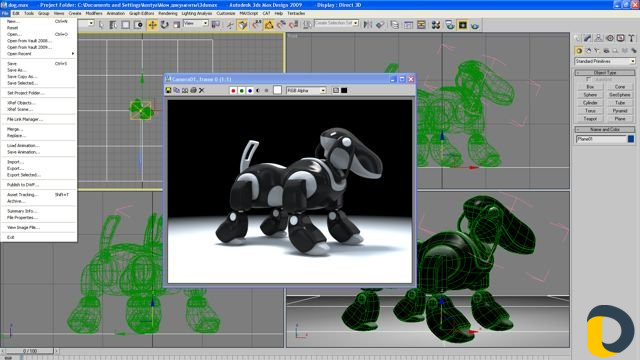The height and width of the screenshot is (360, 640).
Task: Click the Teapot primitive button
Action: [590, 119]
